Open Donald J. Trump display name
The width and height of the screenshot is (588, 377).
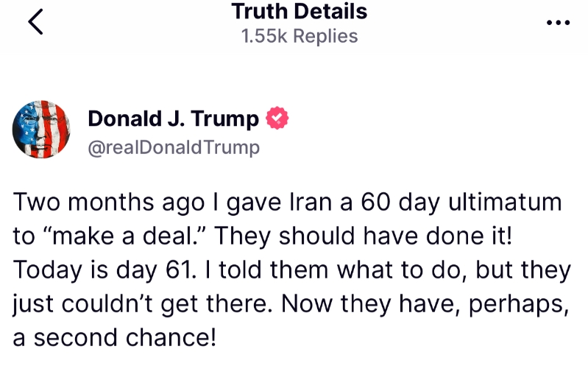[173, 119]
